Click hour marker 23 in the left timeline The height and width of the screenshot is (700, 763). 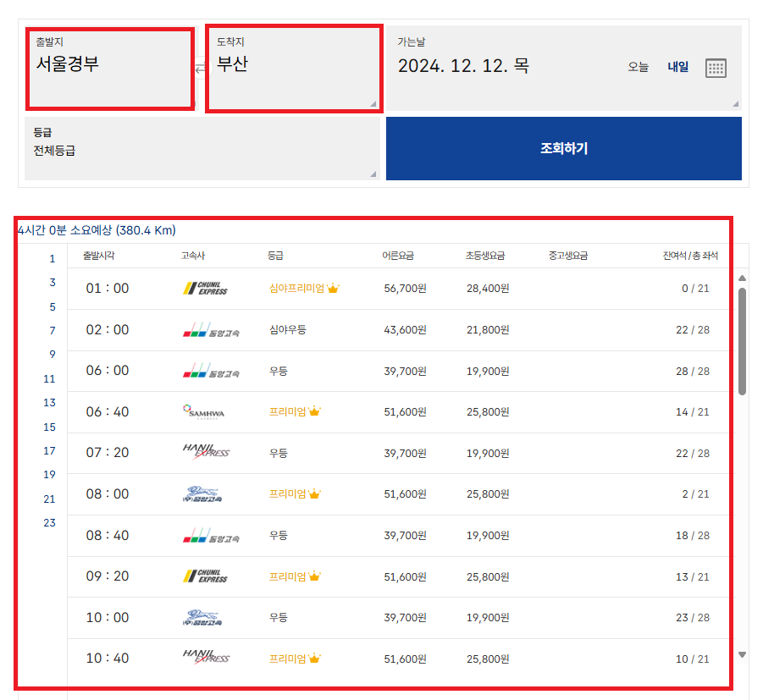click(52, 522)
